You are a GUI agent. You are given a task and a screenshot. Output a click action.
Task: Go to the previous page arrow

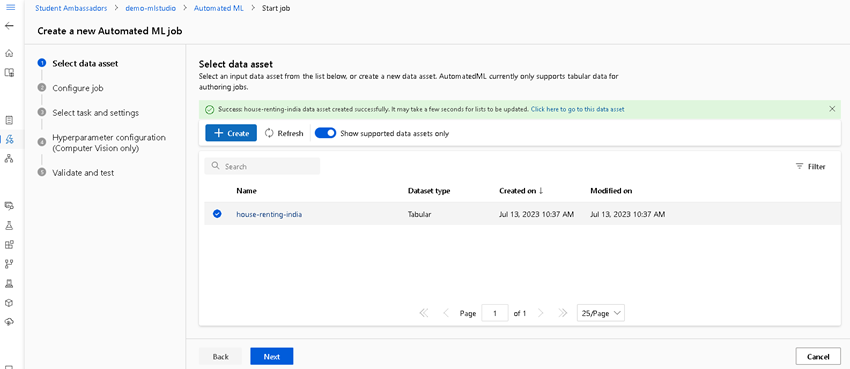[x=446, y=313]
